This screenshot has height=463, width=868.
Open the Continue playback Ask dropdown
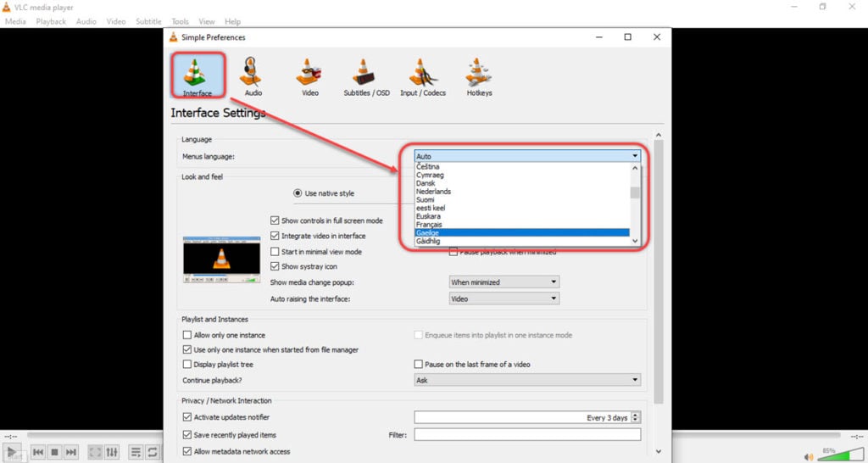(x=527, y=380)
